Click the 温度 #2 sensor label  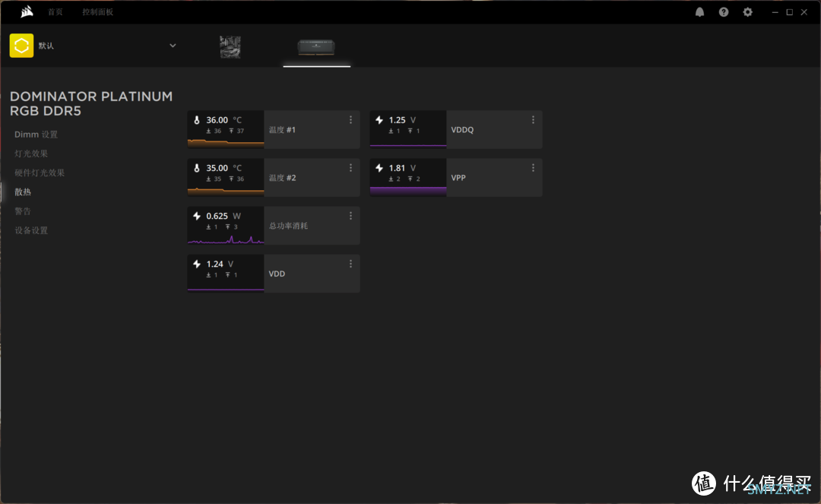(x=282, y=178)
